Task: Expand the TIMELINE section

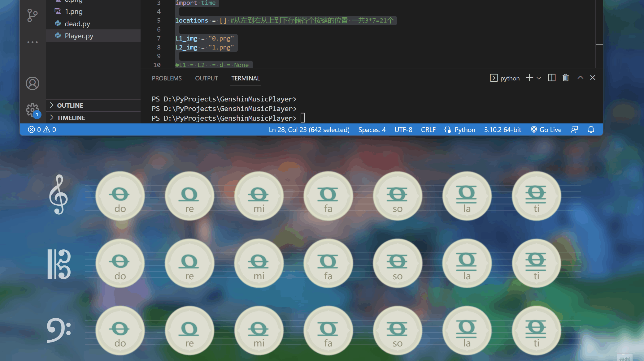Action: [71, 118]
